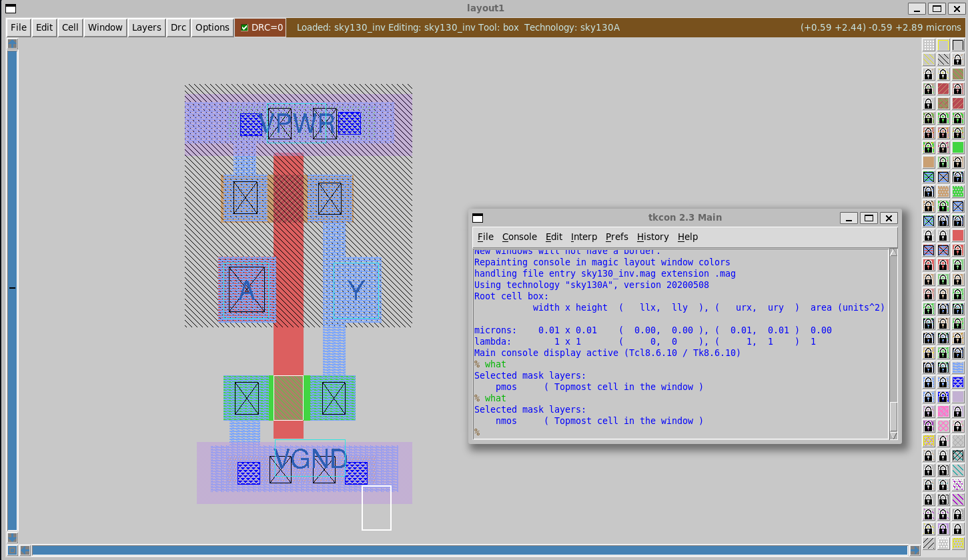Click the purple metal swatch in the layer palette
Viewport: 968px width, 560px height.
tap(958, 396)
